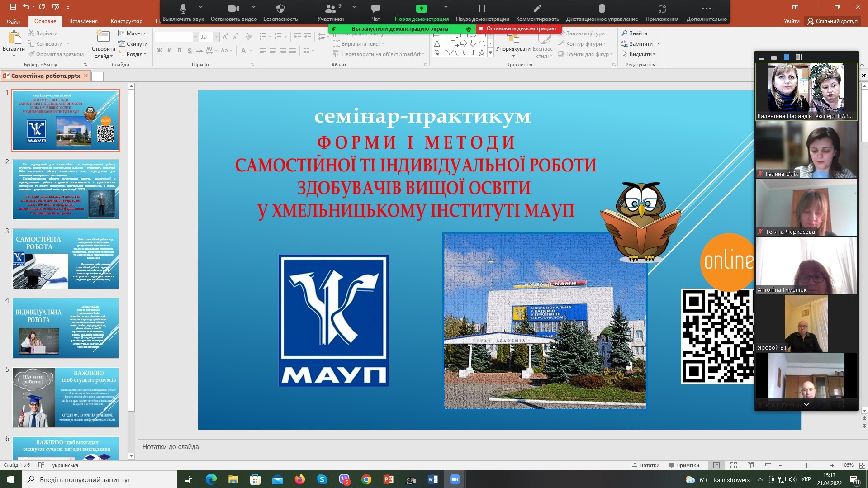The image size is (868, 488).
Task: Select slide 3 thumbnail Самостійна робота
Action: tap(66, 259)
